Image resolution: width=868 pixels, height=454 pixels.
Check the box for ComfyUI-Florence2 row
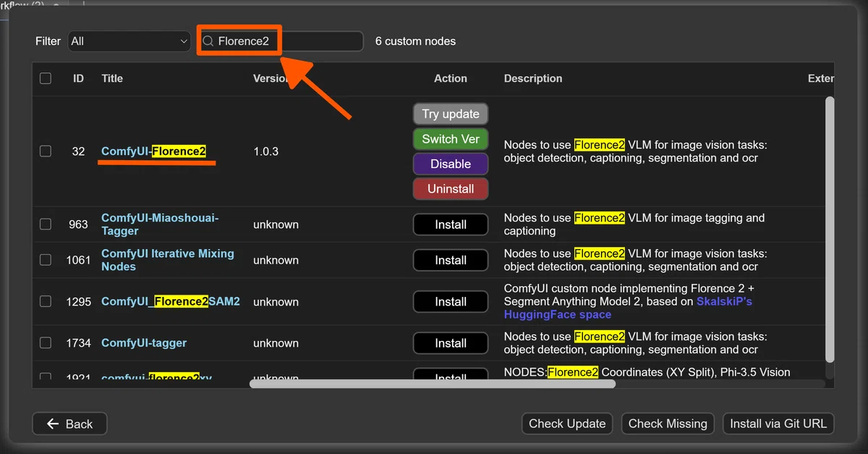point(46,151)
